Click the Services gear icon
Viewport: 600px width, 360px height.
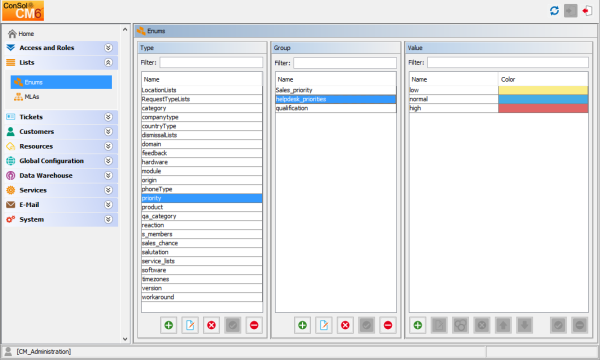pos(11,190)
